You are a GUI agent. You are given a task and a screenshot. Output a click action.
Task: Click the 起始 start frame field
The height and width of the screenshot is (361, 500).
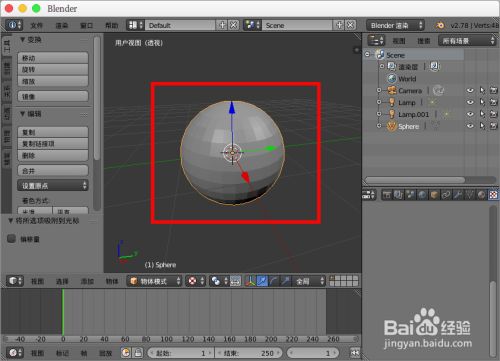click(x=180, y=353)
